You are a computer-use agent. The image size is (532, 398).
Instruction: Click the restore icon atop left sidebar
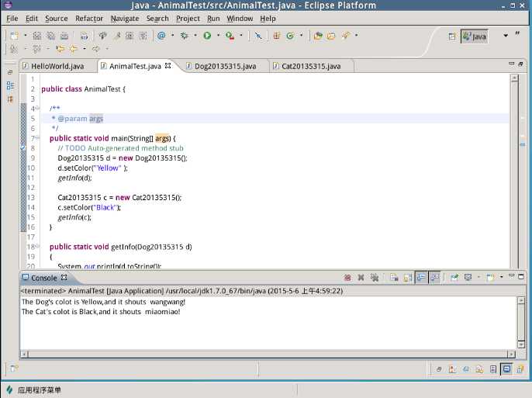click(x=10, y=72)
